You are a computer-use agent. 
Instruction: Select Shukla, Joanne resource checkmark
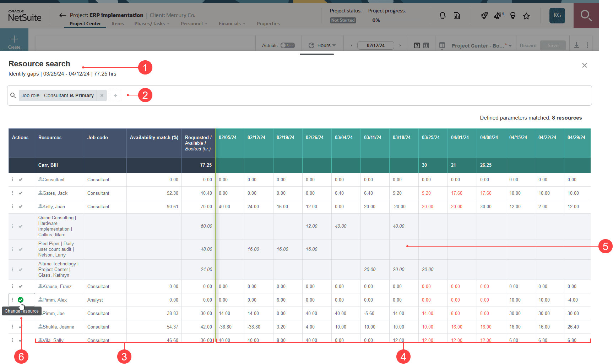[x=21, y=327]
